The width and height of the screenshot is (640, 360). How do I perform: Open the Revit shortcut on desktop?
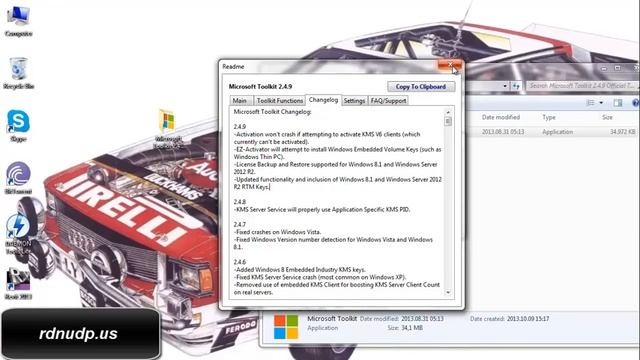pyautogui.click(x=18, y=284)
